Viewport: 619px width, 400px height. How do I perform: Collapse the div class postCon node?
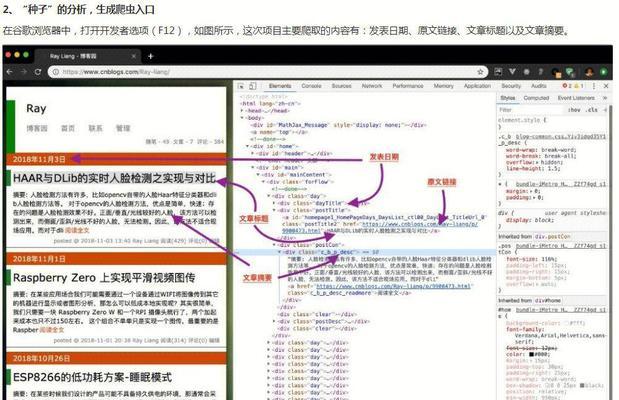coord(274,245)
